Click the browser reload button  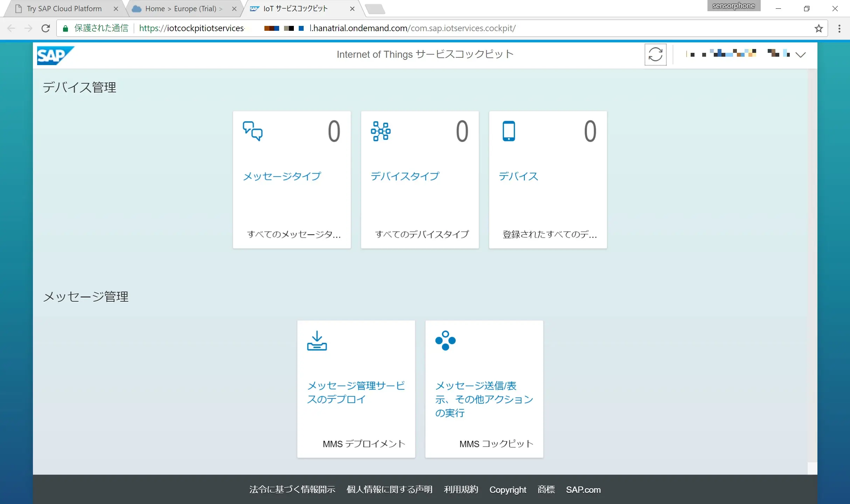coord(46,28)
